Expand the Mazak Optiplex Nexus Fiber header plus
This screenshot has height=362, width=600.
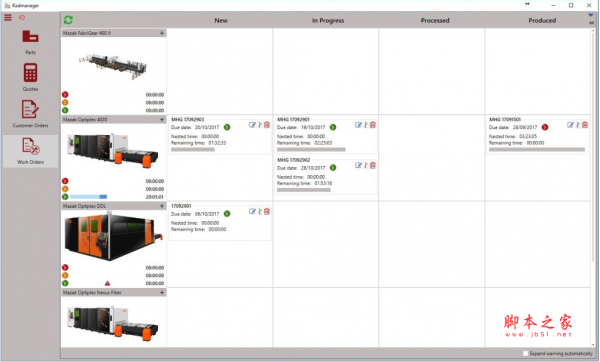coord(162,293)
